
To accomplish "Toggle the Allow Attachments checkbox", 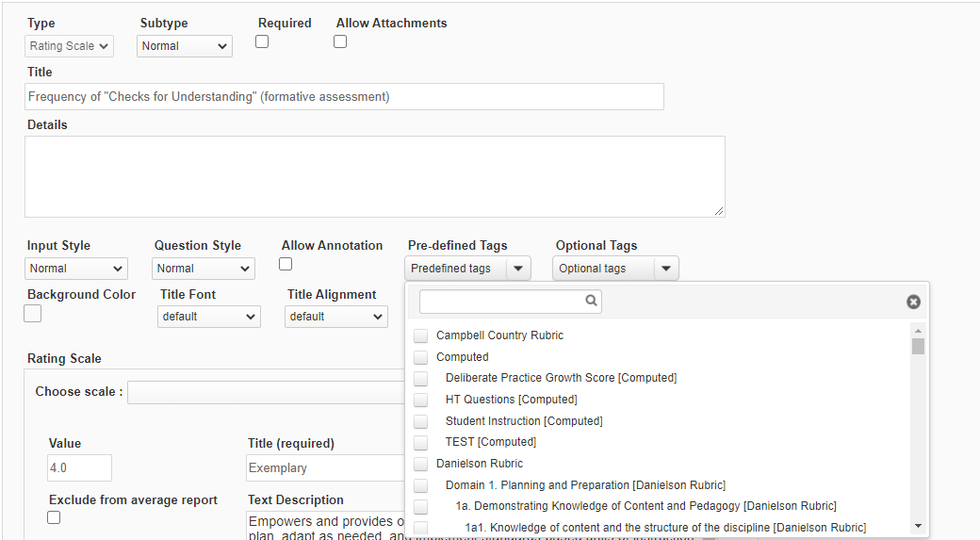I will (340, 41).
